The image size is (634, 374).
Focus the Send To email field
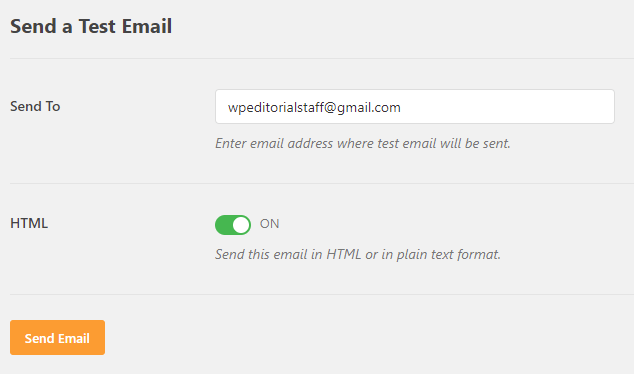click(x=415, y=107)
